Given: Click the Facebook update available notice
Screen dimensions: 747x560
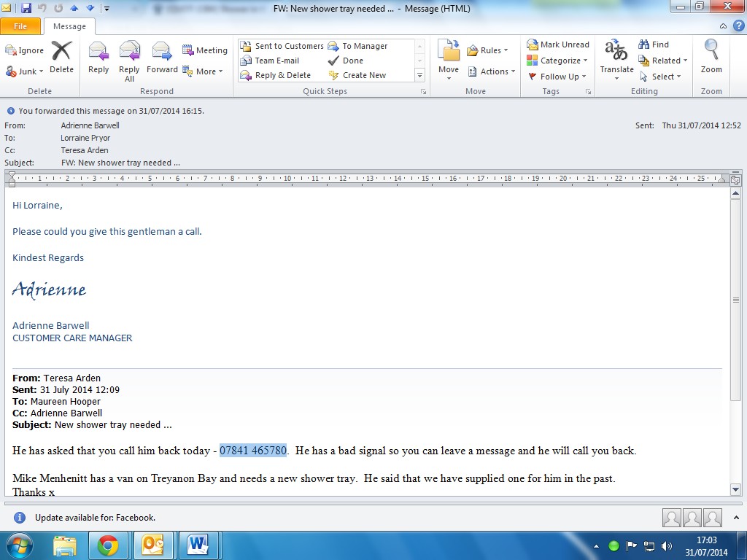Looking at the screenshot, I should tap(95, 518).
